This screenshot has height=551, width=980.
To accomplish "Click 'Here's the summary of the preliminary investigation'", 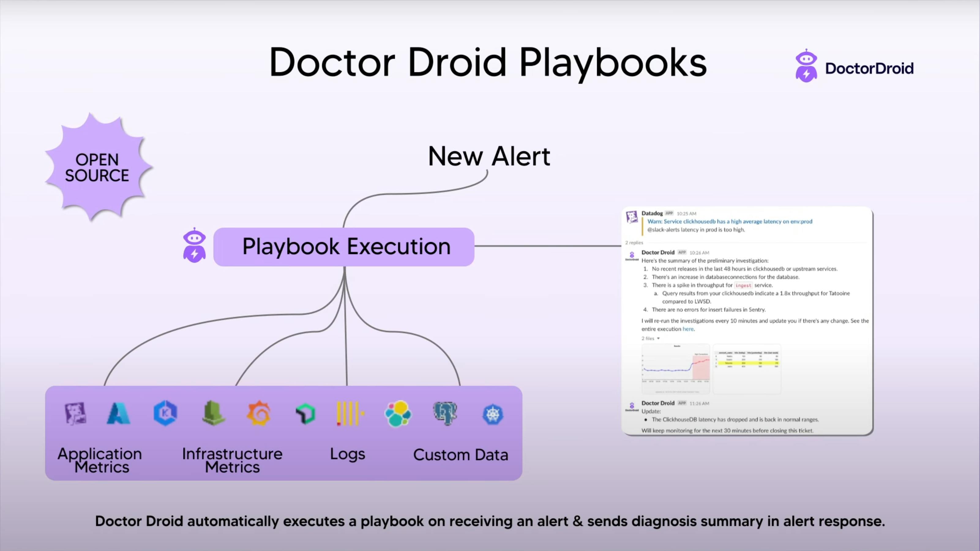I will (705, 261).
